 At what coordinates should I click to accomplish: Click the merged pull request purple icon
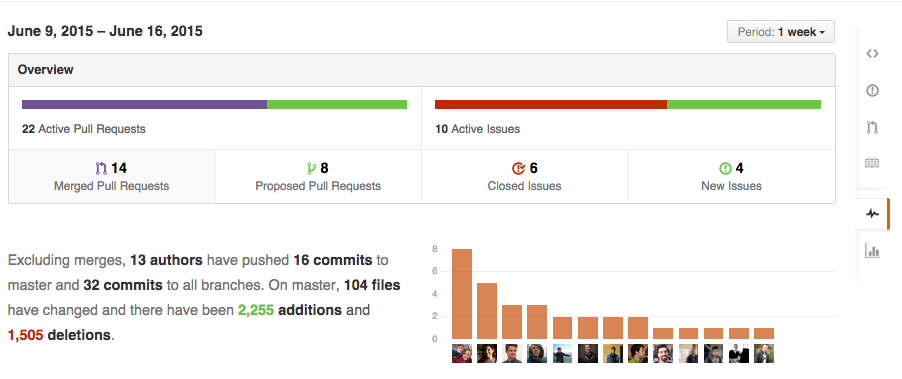pos(101,169)
